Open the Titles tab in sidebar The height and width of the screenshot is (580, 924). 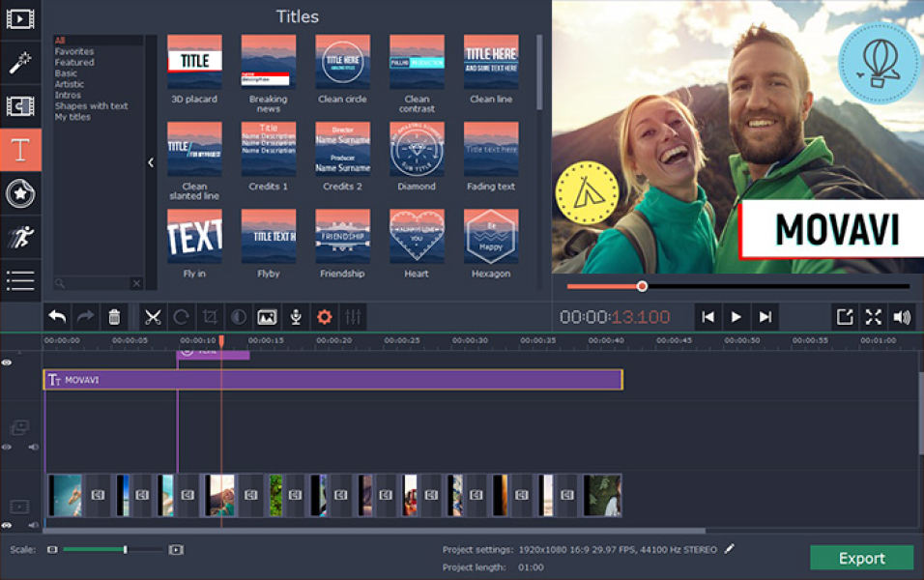click(20, 150)
